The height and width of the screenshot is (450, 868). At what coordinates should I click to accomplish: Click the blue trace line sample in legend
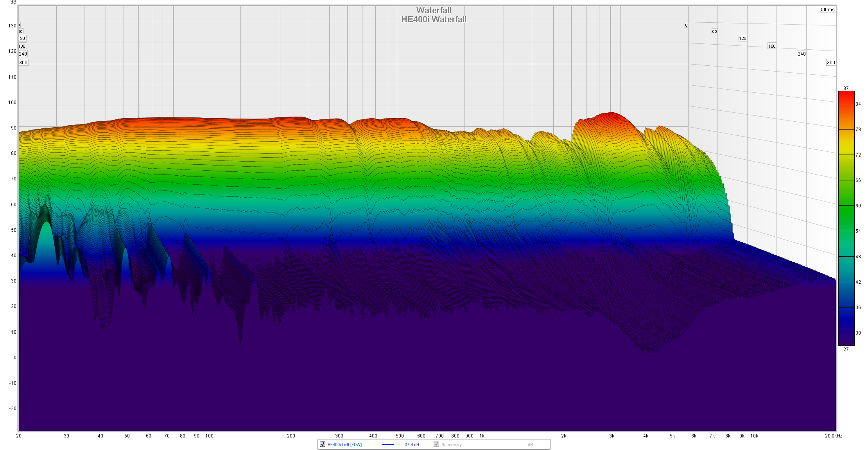387,445
